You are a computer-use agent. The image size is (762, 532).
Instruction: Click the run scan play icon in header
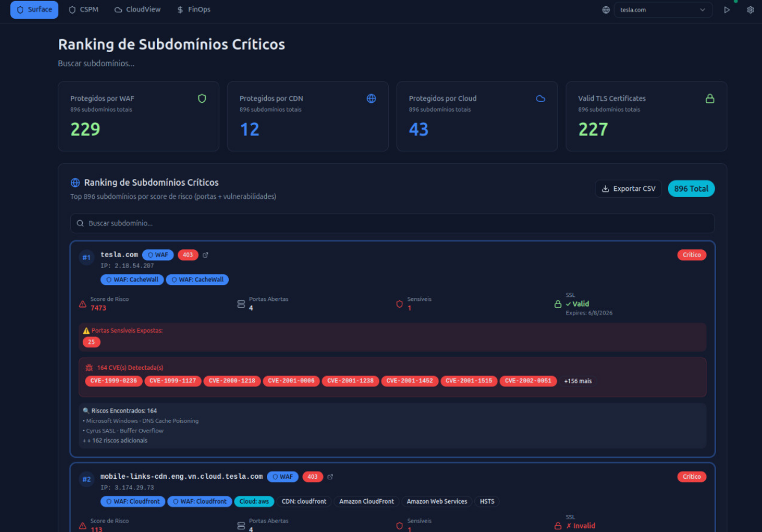click(727, 10)
